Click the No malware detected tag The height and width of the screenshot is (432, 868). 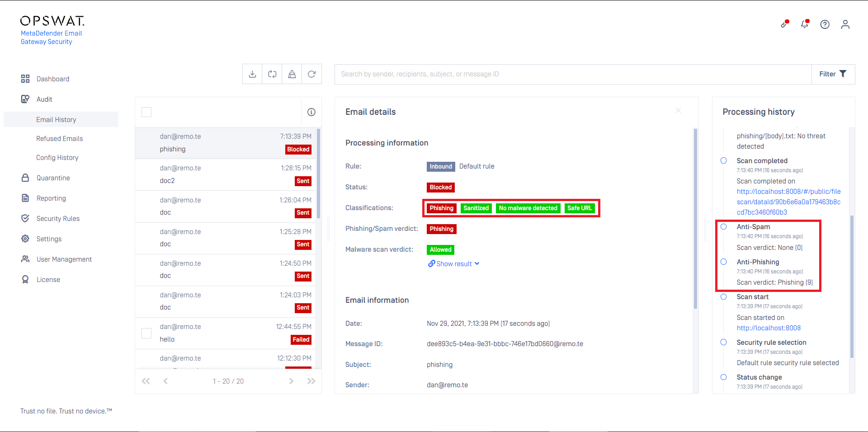(x=528, y=208)
